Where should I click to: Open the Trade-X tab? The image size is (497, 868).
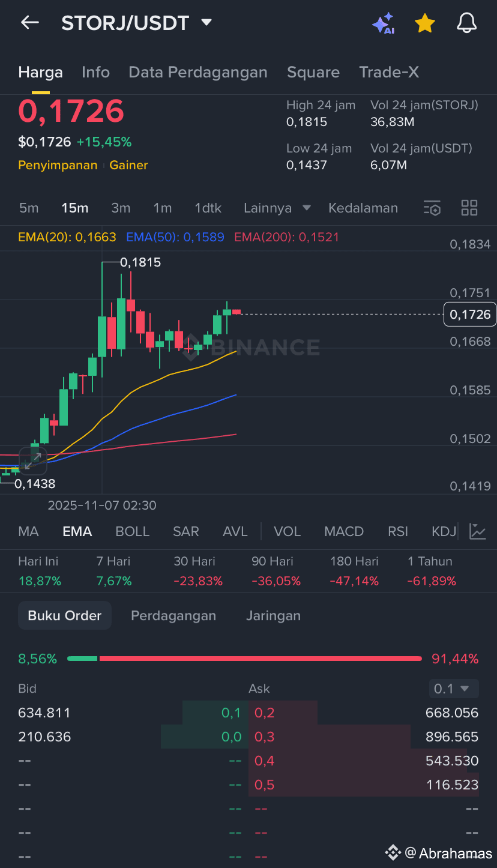pyautogui.click(x=389, y=73)
